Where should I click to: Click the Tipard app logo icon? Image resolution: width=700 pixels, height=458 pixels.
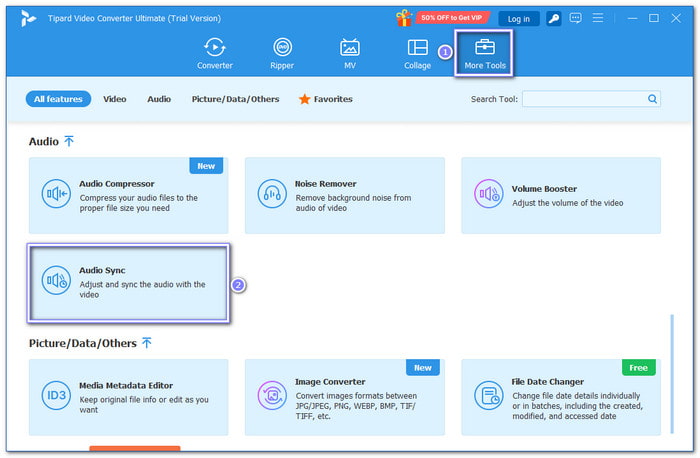(29, 18)
